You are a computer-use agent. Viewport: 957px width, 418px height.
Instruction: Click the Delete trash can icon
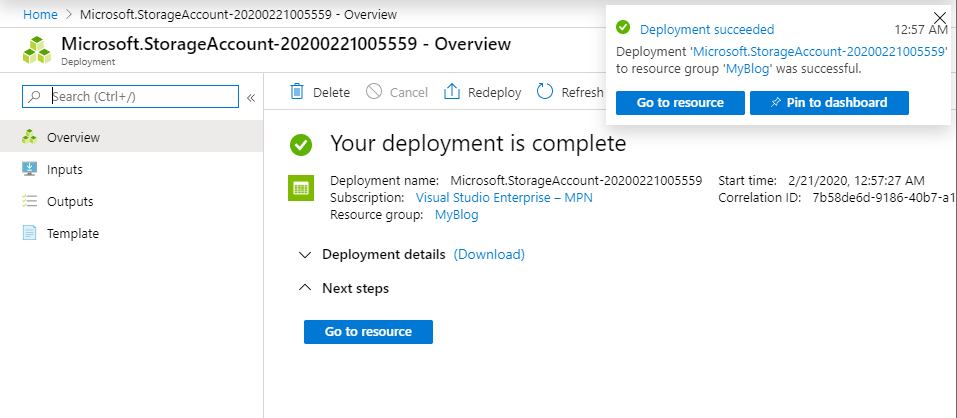click(x=296, y=92)
